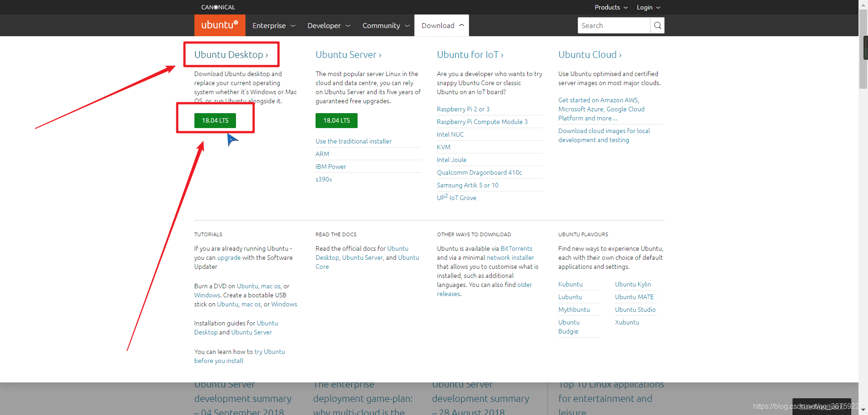The height and width of the screenshot is (415, 868).
Task: Click Get started on Amazon AWS link
Action: point(601,109)
